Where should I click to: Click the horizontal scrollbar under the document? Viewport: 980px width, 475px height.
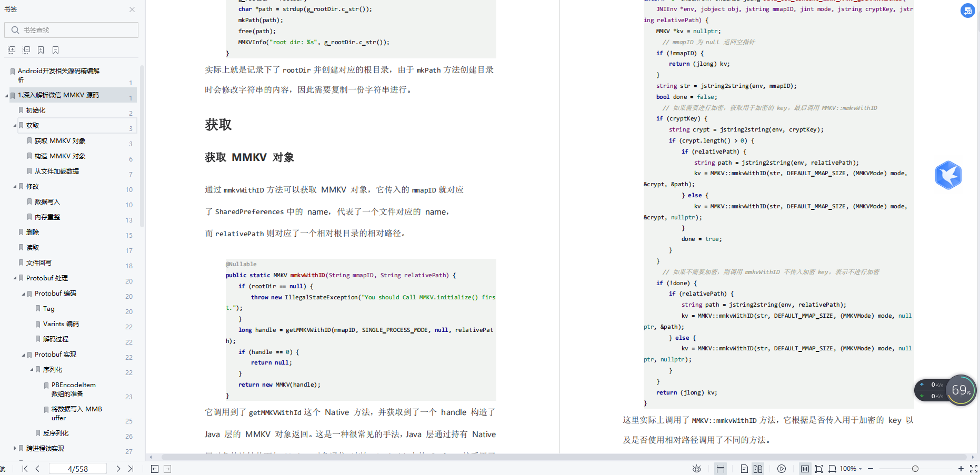(x=563, y=457)
